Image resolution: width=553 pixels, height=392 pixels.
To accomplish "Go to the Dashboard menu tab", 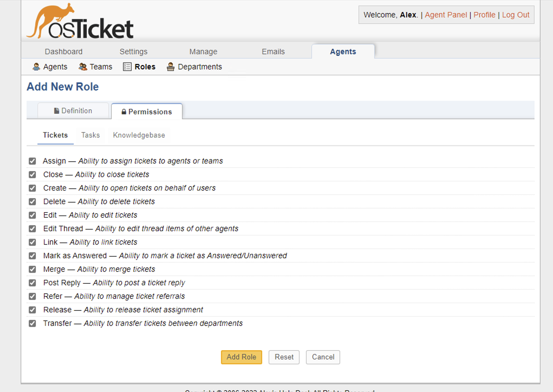I will pyautogui.click(x=64, y=51).
